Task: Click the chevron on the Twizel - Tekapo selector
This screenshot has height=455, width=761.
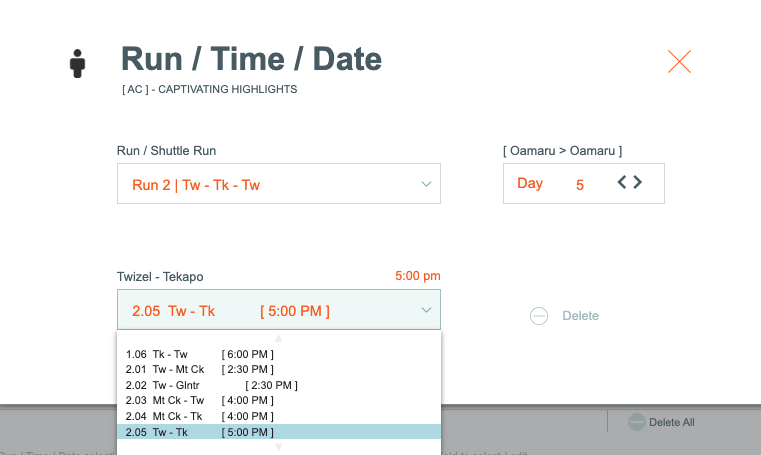Action: click(x=426, y=310)
